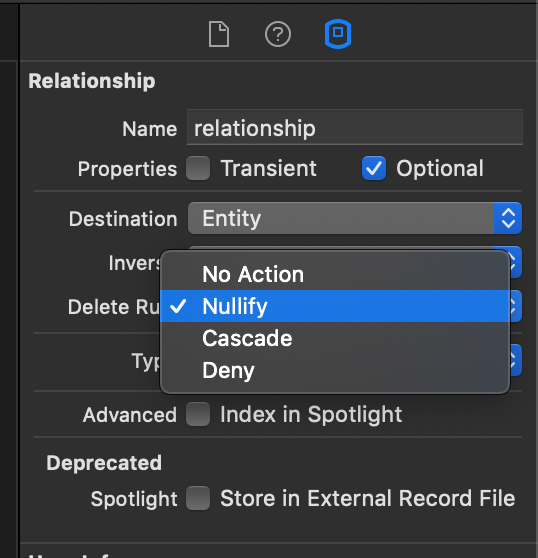
Task: Click the Relationship section heading
Action: pyautogui.click(x=92, y=81)
